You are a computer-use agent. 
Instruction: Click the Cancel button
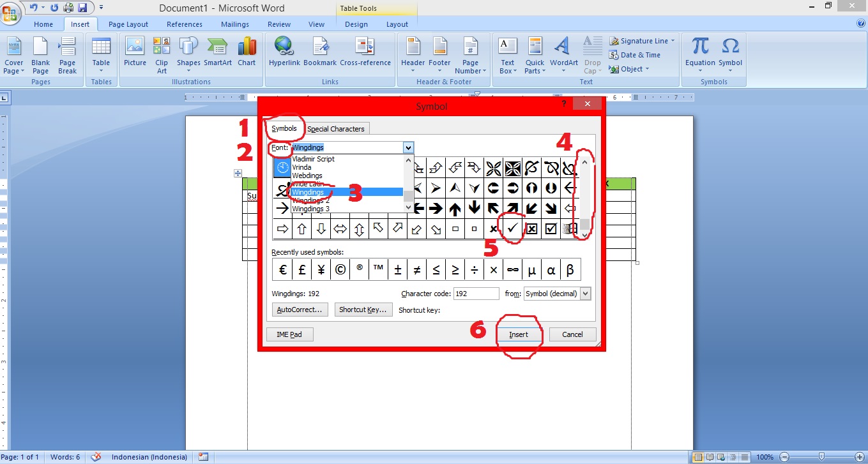click(572, 334)
